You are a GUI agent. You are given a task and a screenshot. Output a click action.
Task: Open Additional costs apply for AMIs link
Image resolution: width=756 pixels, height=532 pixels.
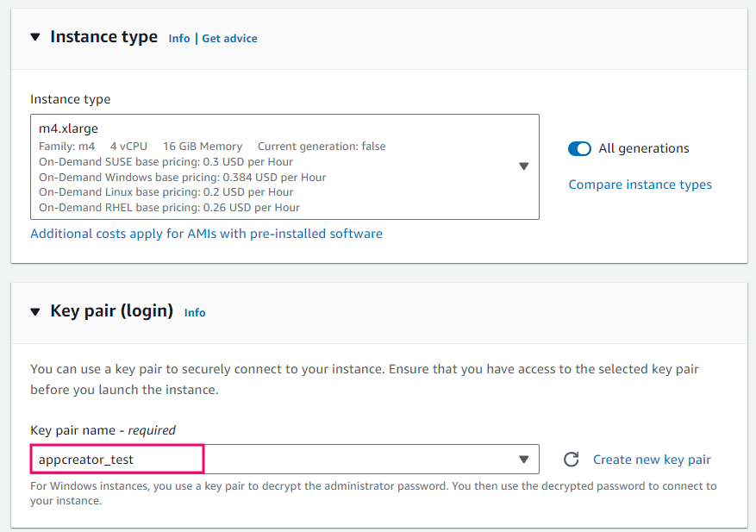coord(206,234)
